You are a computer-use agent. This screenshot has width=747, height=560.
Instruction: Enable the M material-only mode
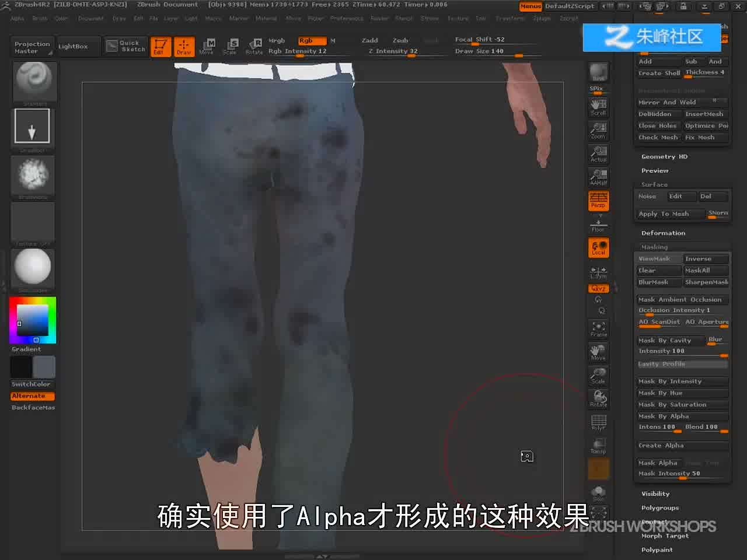(333, 41)
